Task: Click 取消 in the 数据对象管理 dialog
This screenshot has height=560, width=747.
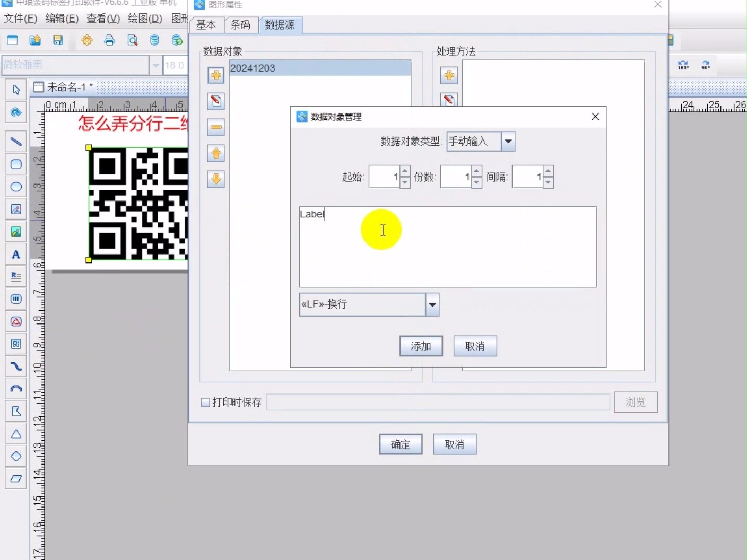Action: click(x=475, y=346)
